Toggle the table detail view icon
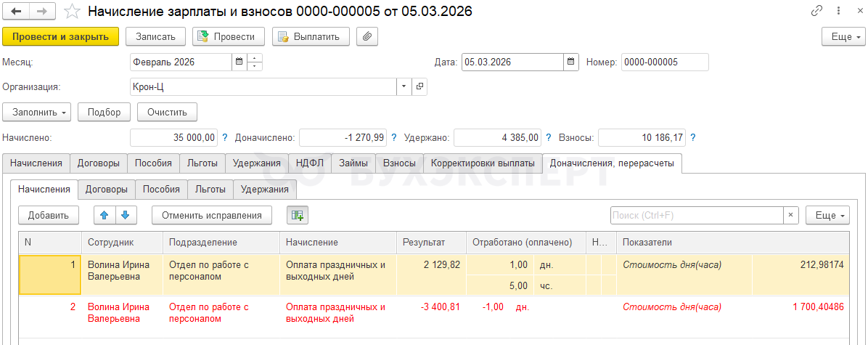868x345 pixels. pyautogui.click(x=298, y=215)
